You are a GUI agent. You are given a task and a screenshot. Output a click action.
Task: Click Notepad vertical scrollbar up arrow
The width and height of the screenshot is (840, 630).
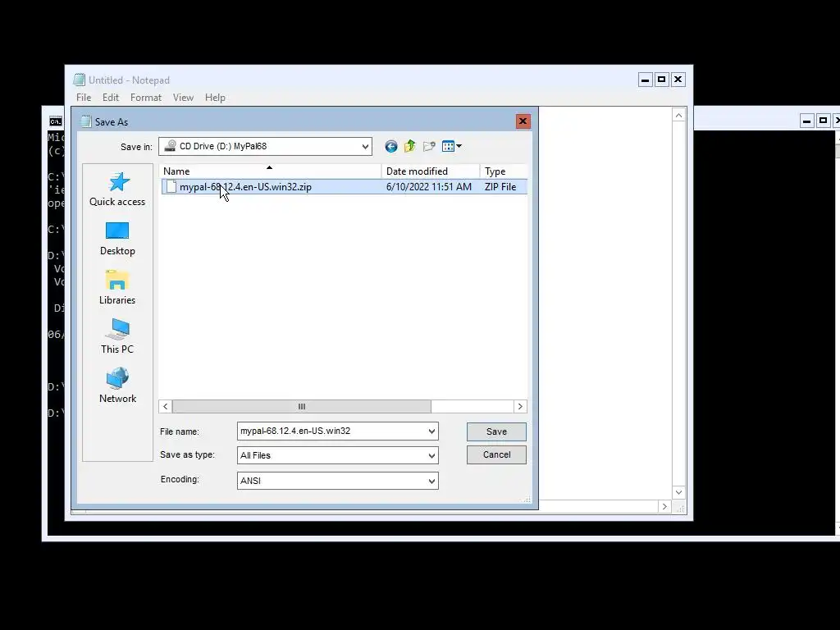(678, 115)
